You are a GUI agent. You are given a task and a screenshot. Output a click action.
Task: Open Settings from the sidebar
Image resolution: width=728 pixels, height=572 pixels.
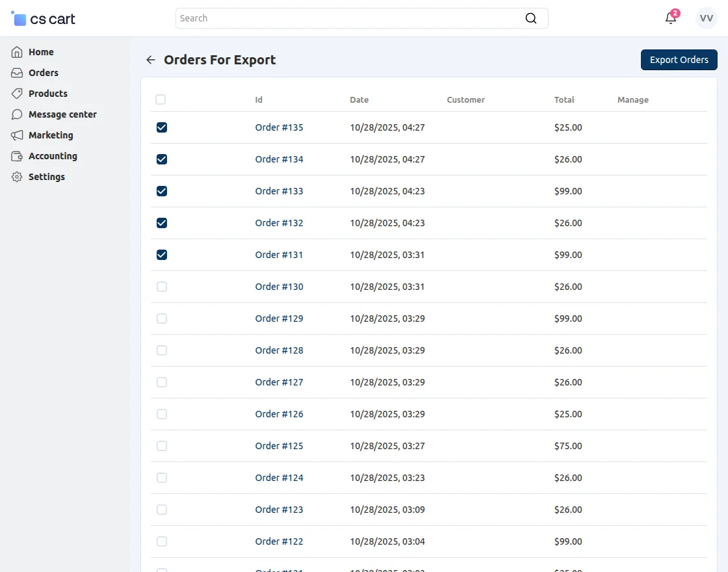[47, 177]
